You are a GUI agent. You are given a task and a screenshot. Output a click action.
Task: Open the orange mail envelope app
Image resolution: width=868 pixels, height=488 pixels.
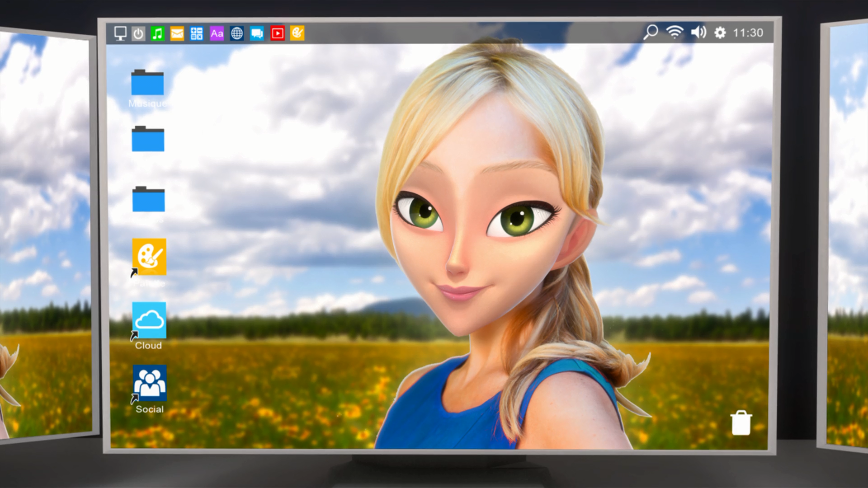[177, 33]
